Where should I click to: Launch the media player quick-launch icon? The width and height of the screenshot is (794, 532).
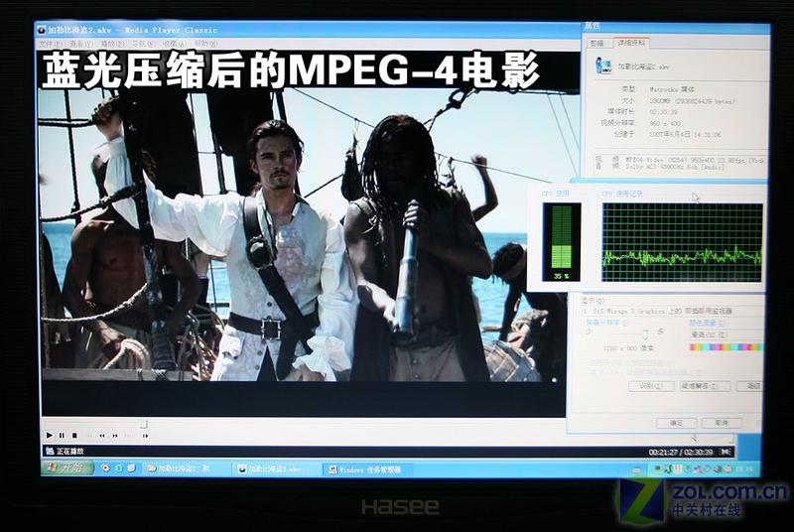click(106, 468)
